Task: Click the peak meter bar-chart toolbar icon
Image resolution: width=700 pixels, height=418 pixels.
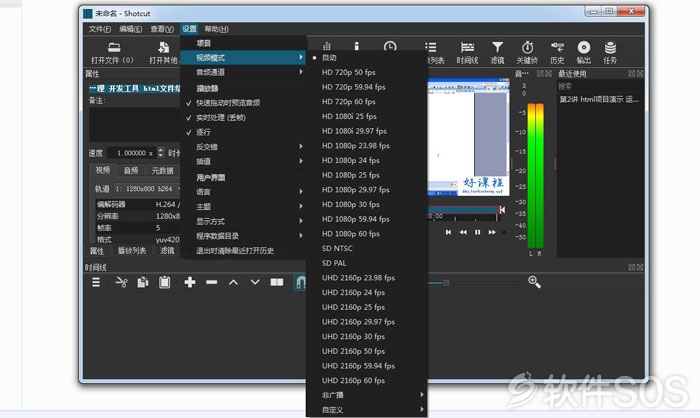Action: [327, 46]
